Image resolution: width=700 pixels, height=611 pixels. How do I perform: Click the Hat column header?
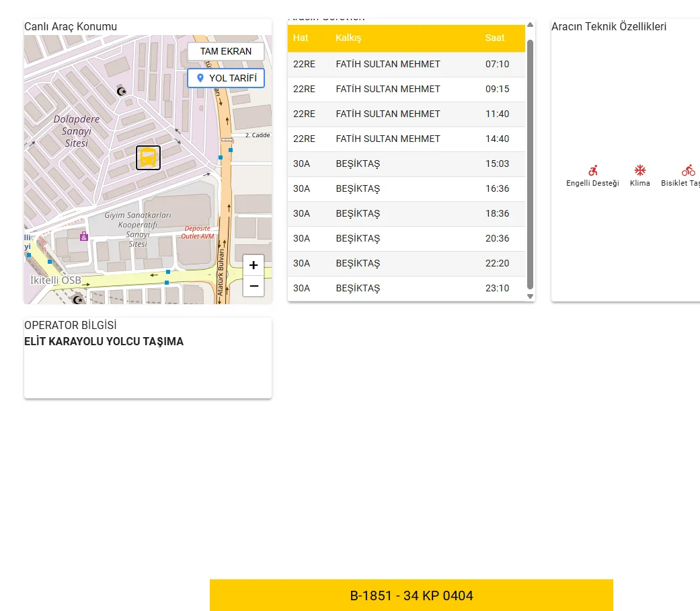301,38
